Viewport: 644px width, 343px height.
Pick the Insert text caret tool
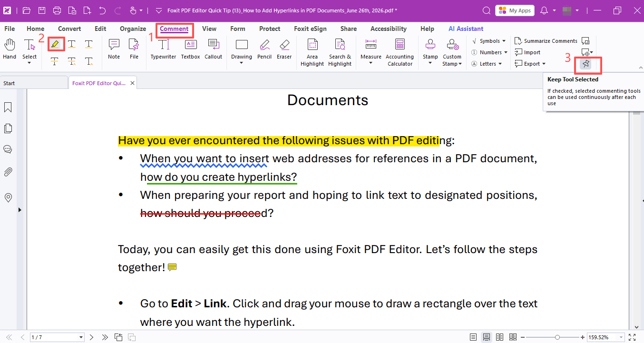(x=88, y=61)
